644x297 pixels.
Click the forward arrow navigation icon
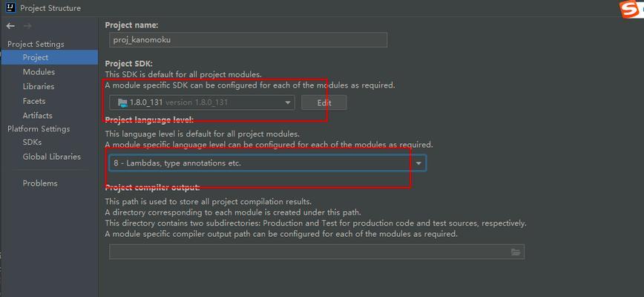[x=27, y=26]
